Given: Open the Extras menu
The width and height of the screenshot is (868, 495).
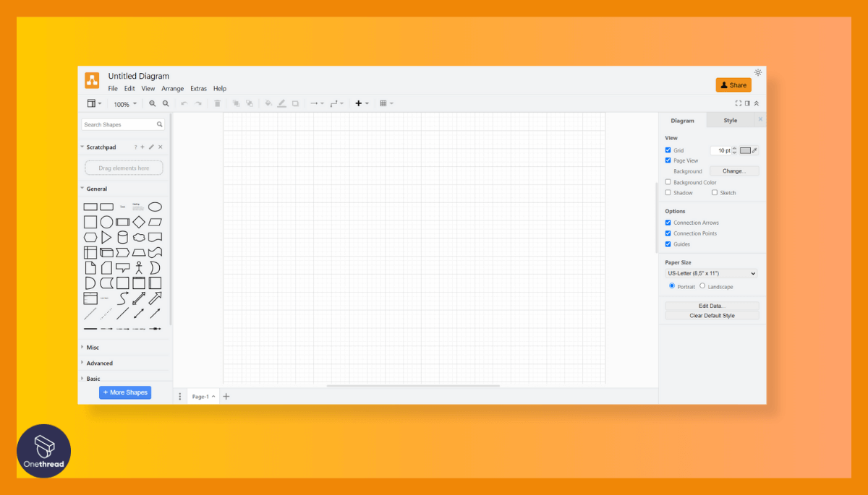Looking at the screenshot, I should [198, 88].
